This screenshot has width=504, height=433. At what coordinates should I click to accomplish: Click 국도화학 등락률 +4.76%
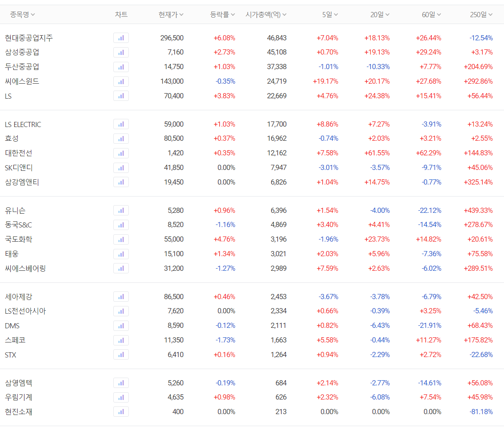pos(225,239)
